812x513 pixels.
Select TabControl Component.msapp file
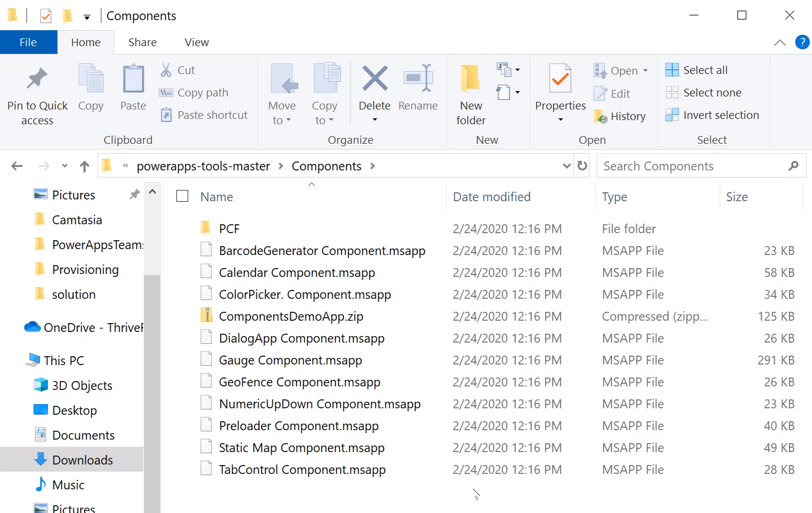point(302,469)
